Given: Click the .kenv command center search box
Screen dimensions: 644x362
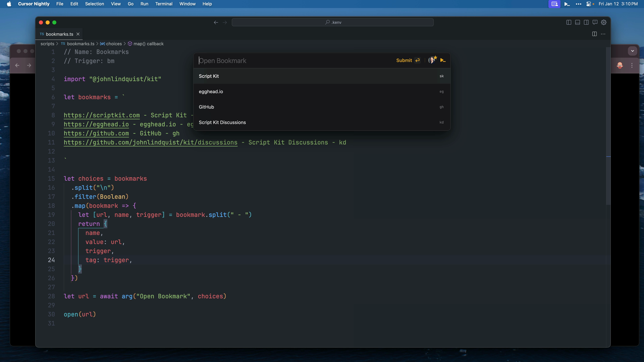Looking at the screenshot, I should [333, 22].
